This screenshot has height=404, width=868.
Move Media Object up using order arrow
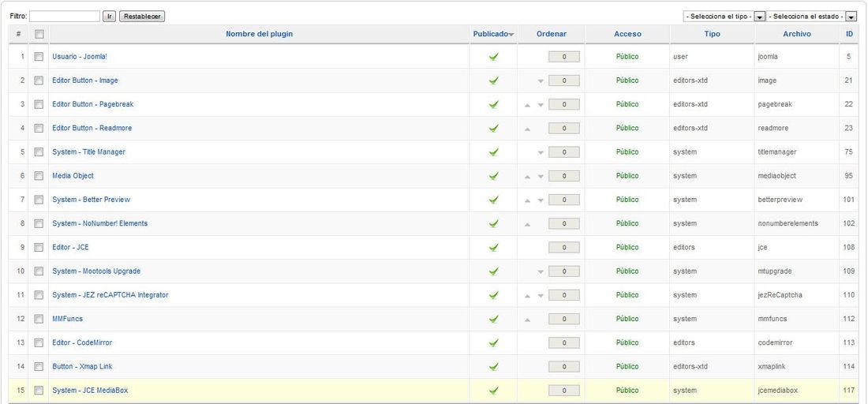[x=528, y=176]
